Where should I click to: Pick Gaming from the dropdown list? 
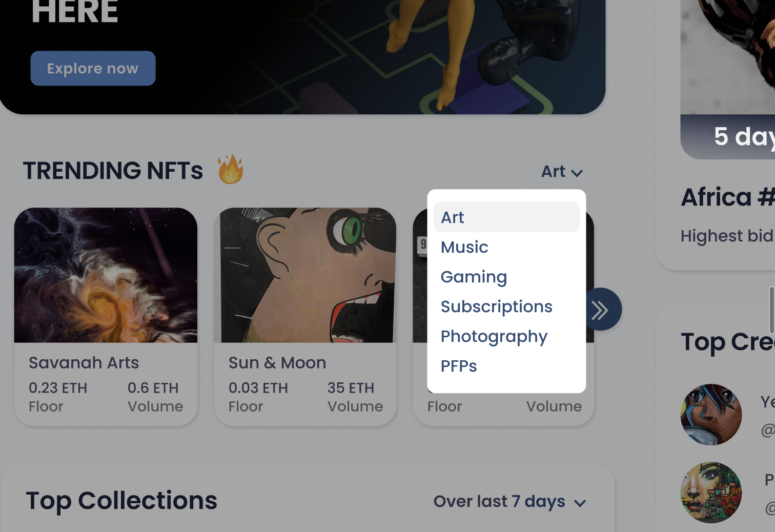(474, 277)
